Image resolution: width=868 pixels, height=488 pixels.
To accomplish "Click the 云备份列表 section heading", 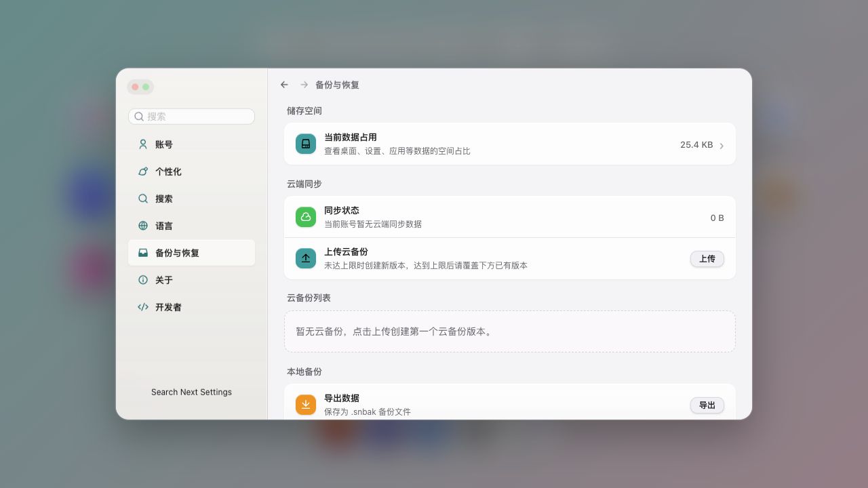I will (x=309, y=298).
